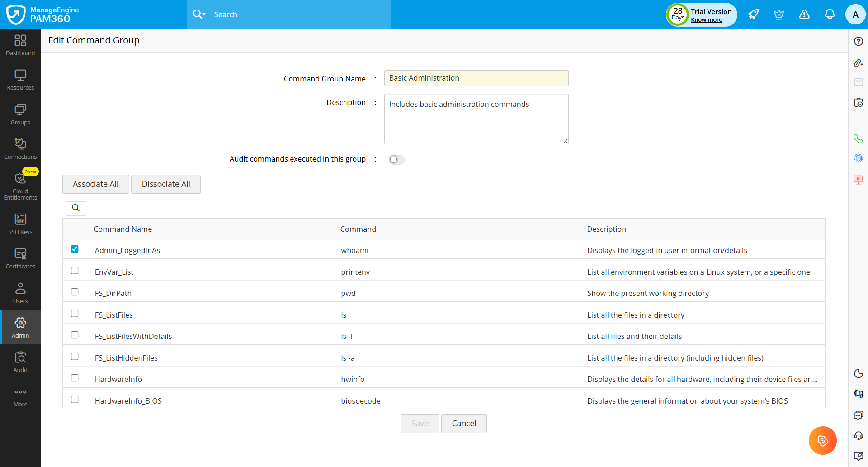Viewport: 868px width, 467px height.
Task: Click the clipboard clock icon in right panel
Action: click(x=859, y=103)
